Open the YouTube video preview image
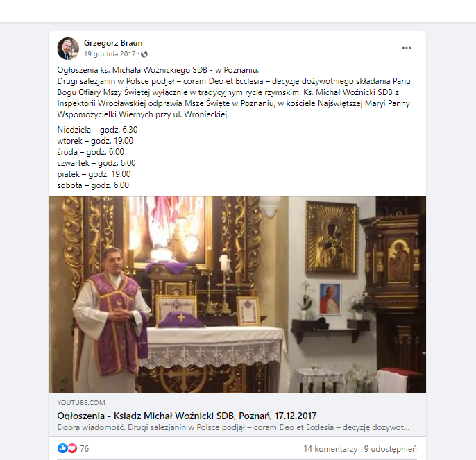Image resolution: width=476 pixels, height=460 pixels. pos(237,295)
